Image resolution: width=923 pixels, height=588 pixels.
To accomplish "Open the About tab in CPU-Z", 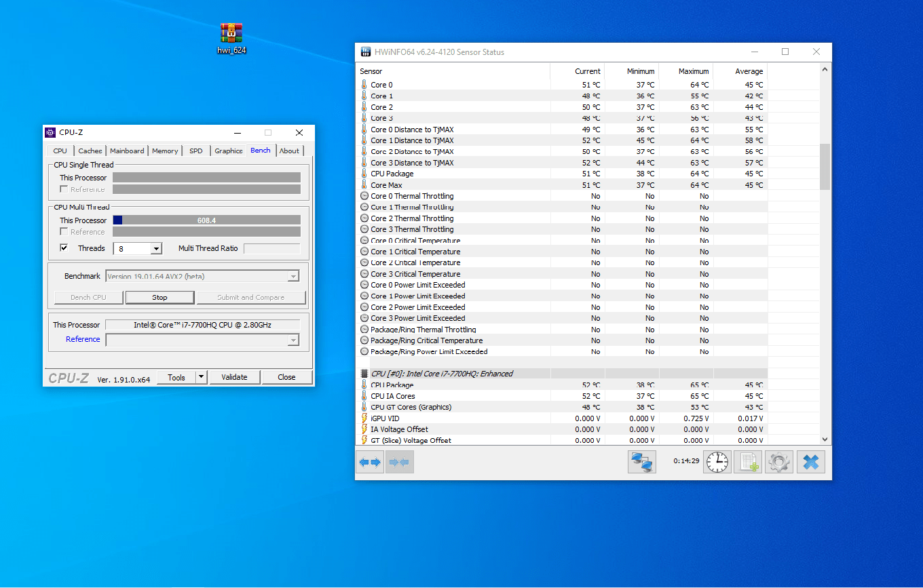I will pos(289,151).
